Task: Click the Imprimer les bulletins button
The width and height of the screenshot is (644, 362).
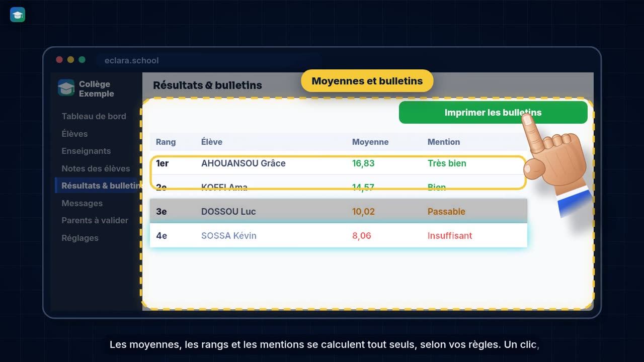Action: pos(493,113)
